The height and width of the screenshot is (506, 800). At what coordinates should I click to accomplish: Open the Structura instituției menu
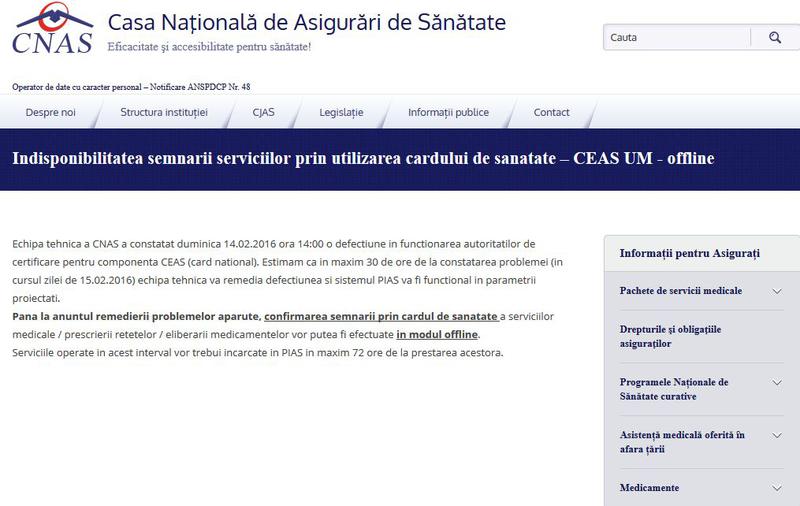pyautogui.click(x=164, y=112)
